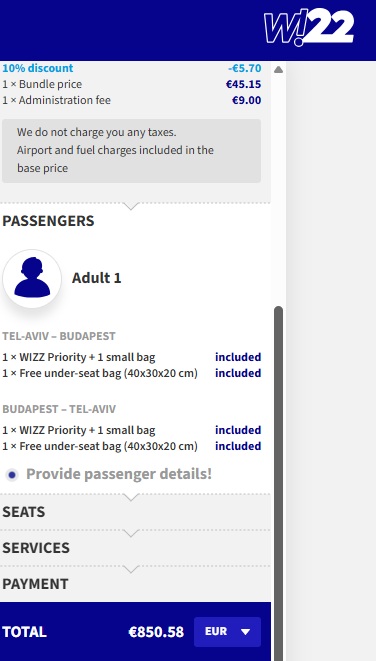The image size is (376, 661).
Task: Collapse the PASSENGERS section header
Action: click(x=48, y=221)
